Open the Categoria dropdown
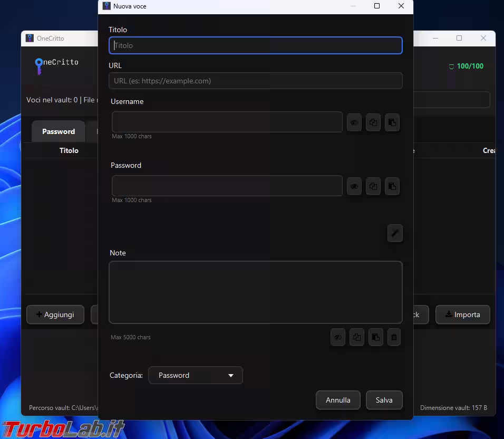The image size is (504, 439). coord(195,375)
